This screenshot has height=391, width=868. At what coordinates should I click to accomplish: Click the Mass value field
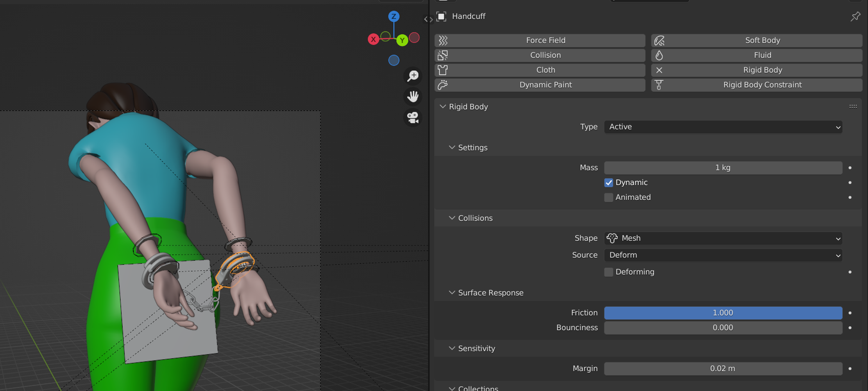point(723,168)
